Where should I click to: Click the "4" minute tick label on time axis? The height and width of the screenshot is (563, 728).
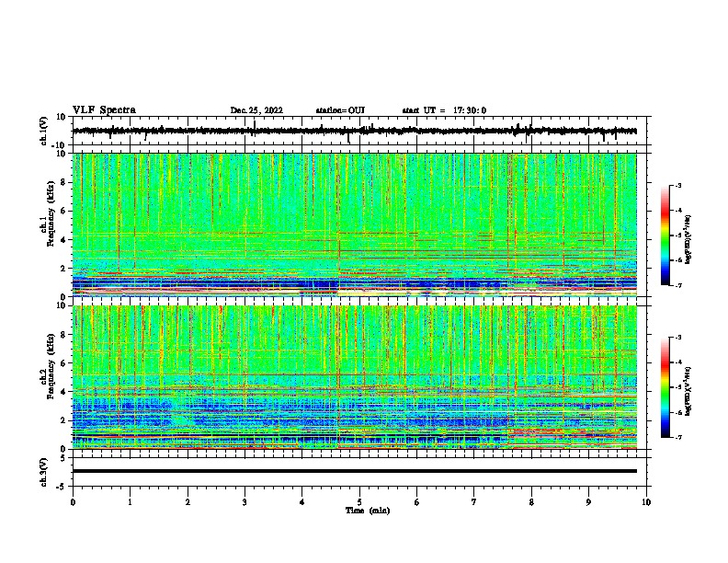point(302,502)
